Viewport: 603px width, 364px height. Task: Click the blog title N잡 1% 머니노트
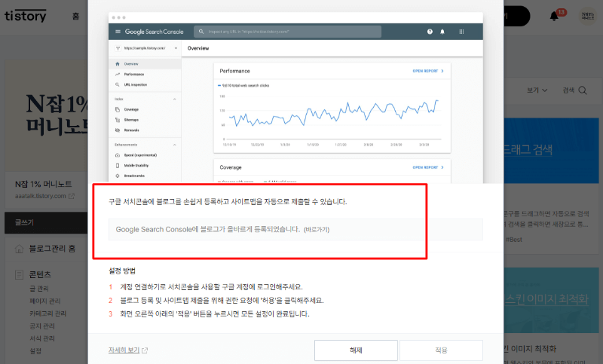click(x=44, y=184)
